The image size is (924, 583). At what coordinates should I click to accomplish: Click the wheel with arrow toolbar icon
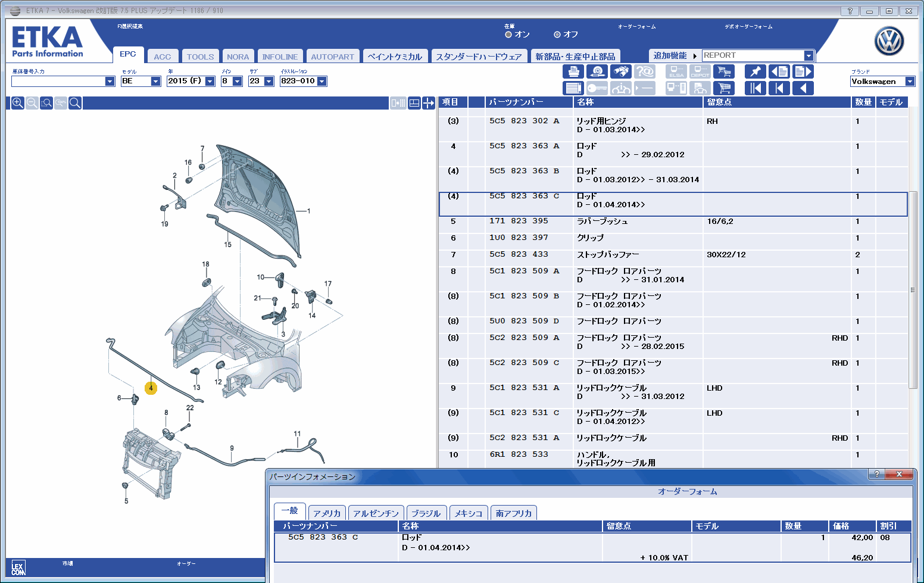pos(597,71)
